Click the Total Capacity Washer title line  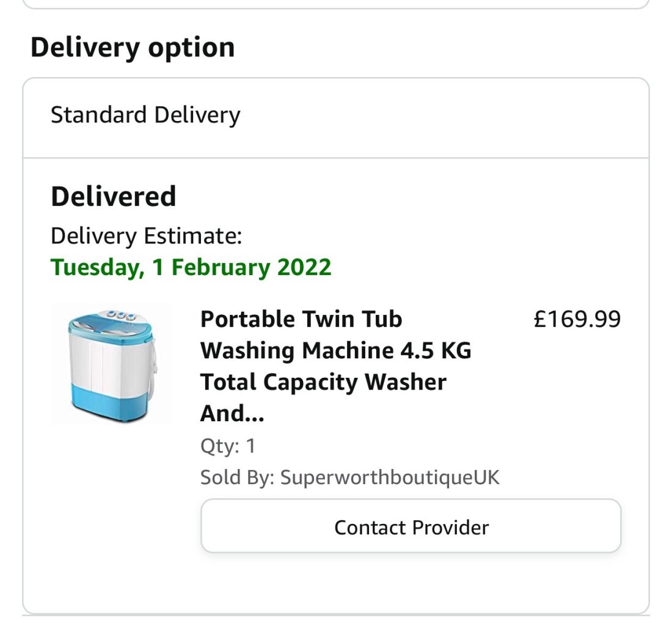click(324, 382)
